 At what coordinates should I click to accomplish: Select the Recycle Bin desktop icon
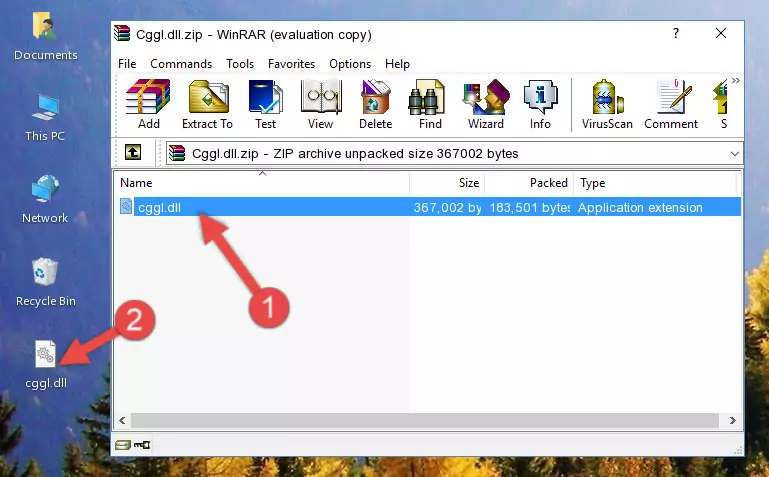pos(46,283)
